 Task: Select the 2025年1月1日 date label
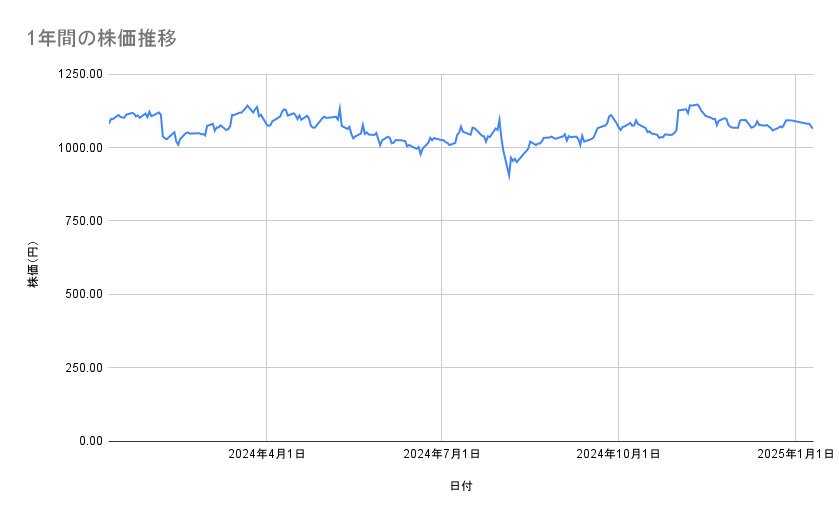pyautogui.click(x=794, y=455)
